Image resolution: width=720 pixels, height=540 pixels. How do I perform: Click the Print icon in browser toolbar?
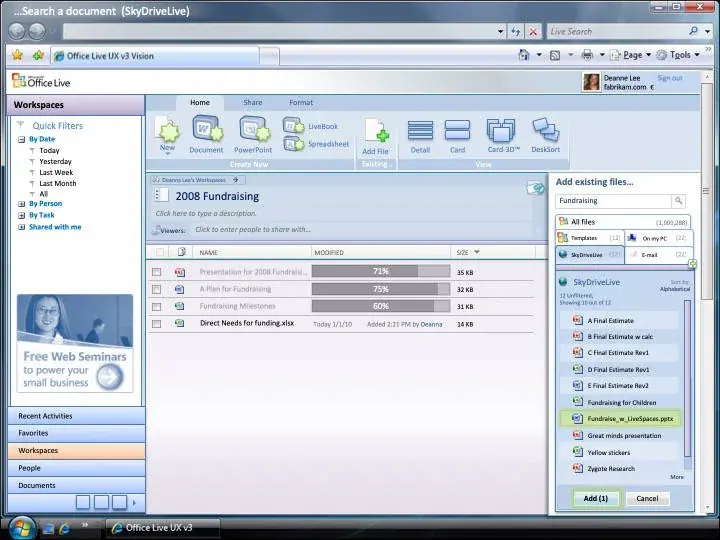(x=587, y=56)
